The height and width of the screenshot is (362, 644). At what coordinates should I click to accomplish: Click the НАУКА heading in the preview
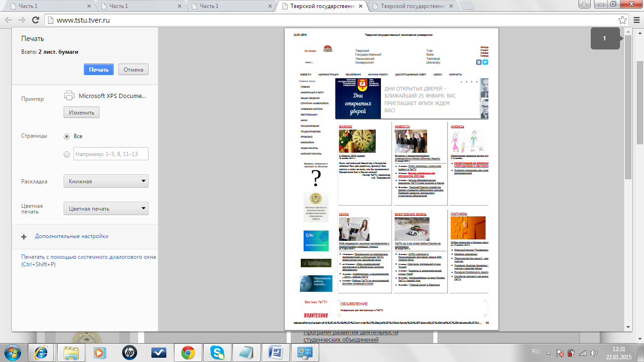tap(344, 214)
